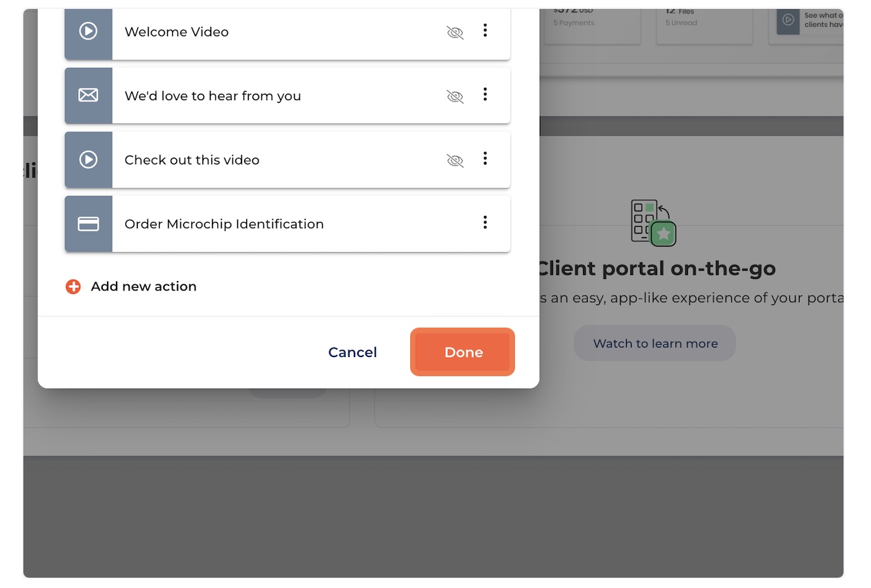Viewport: 871px width, 588px height.
Task: Open the three-dot menu for We'd love to hear from you
Action: click(485, 95)
